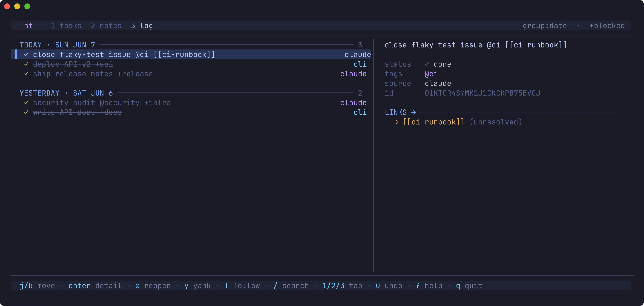Click the checkmark next to write API docs

tap(26, 112)
